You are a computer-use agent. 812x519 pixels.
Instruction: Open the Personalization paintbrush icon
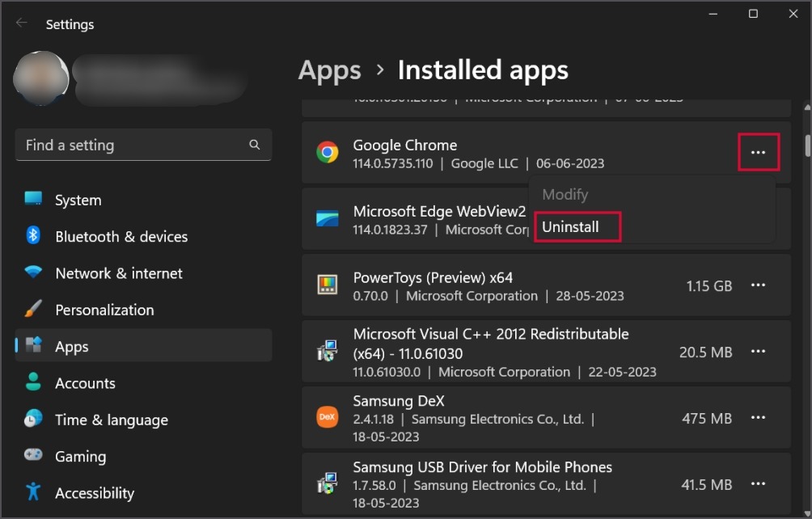point(33,309)
